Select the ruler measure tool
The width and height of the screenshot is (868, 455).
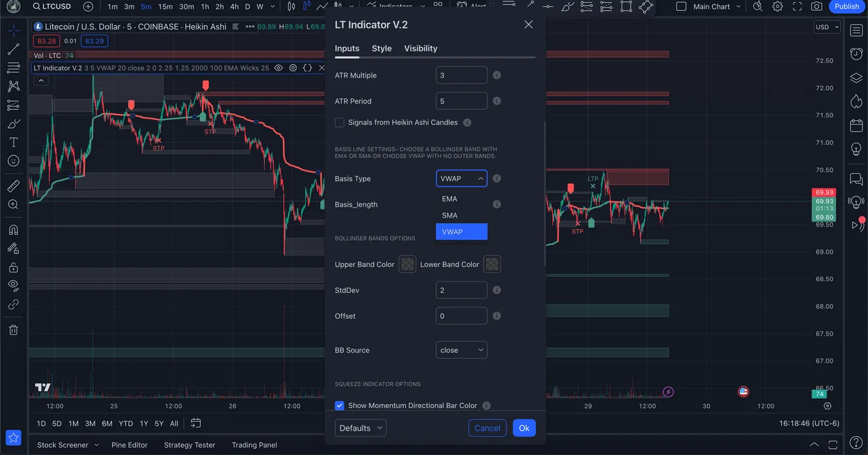click(x=14, y=186)
